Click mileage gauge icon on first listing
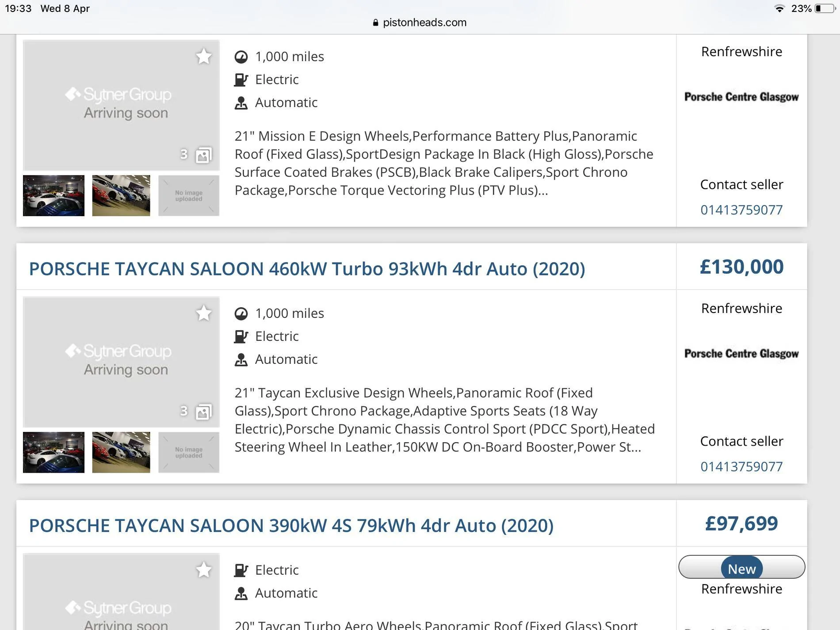 pyautogui.click(x=241, y=57)
